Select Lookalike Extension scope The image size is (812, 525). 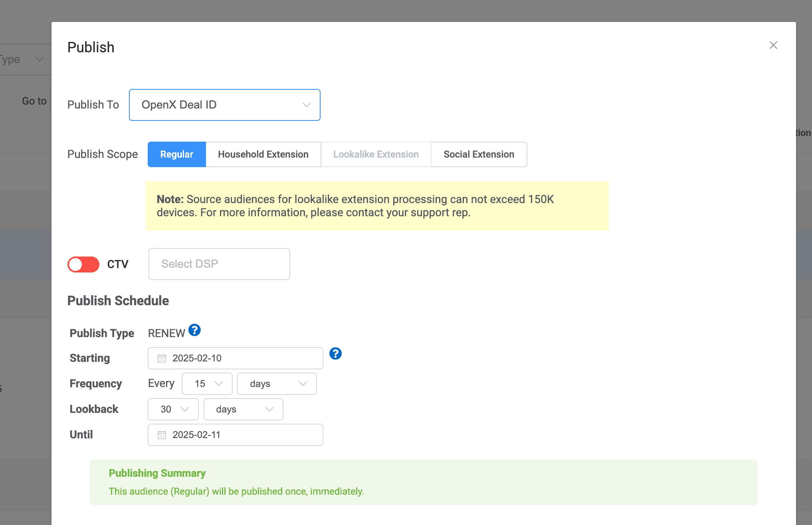(376, 154)
